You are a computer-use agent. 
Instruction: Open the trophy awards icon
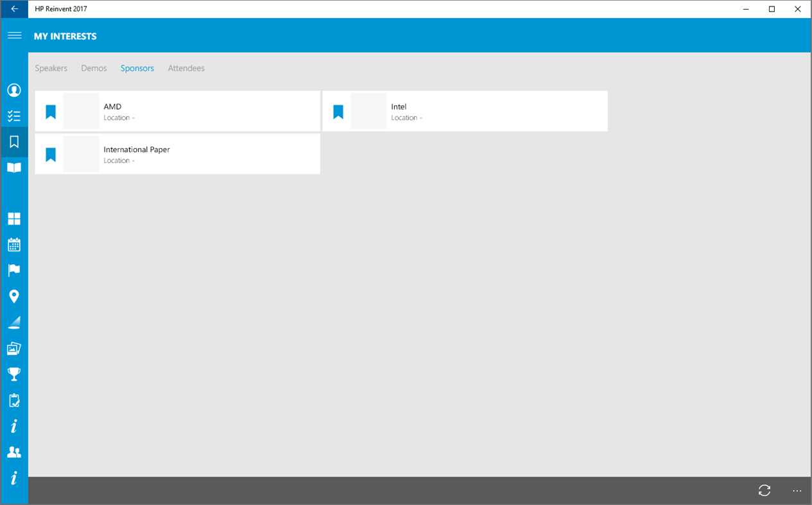coord(14,374)
